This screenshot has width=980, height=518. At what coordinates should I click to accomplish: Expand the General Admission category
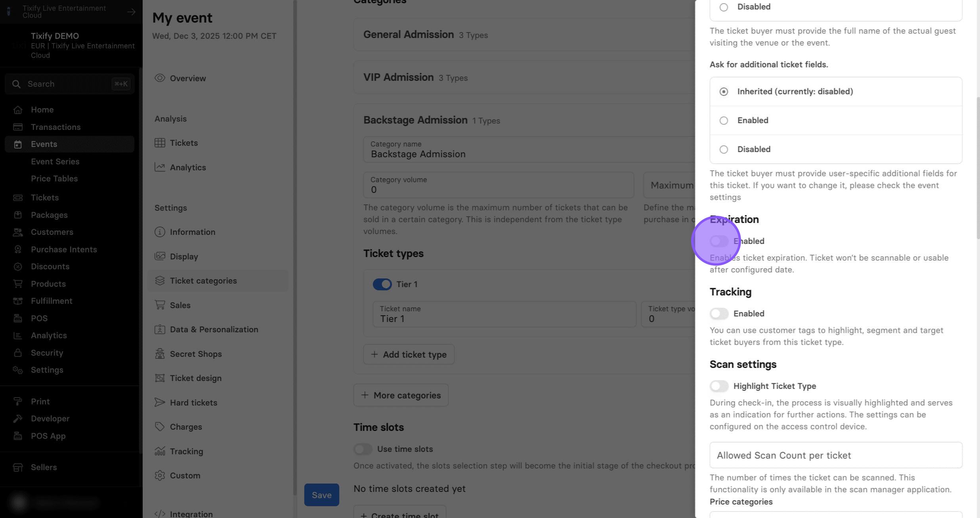pyautogui.click(x=524, y=34)
